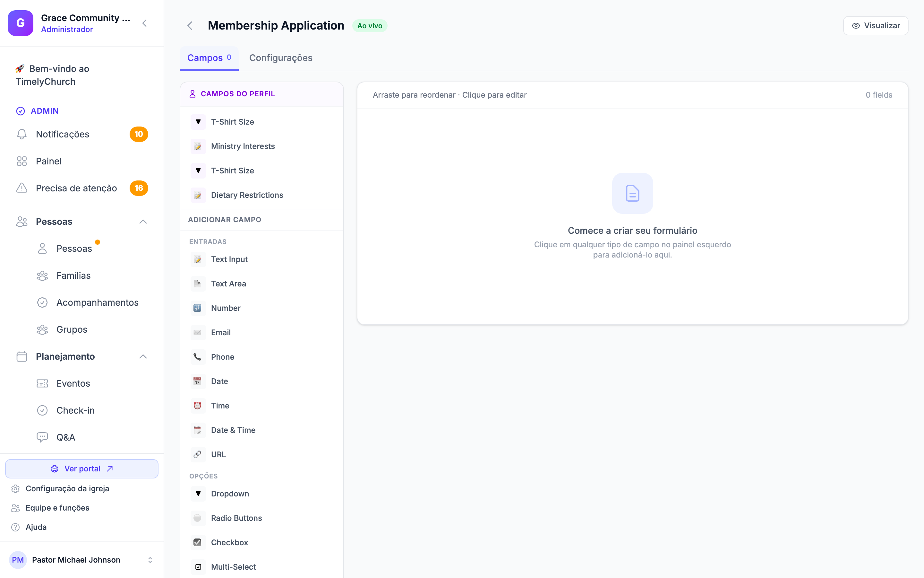Click the Configuração da igreja gear icon
Image resolution: width=924 pixels, height=578 pixels.
click(x=15, y=488)
